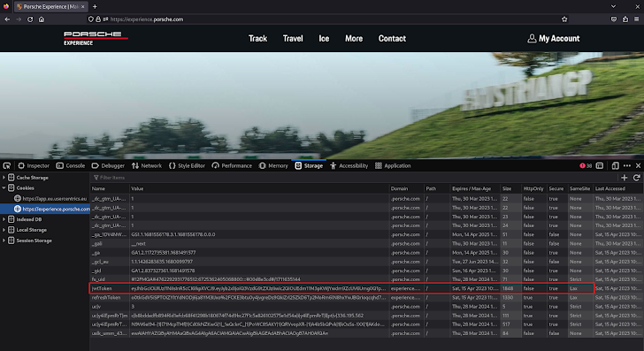Sort by the Size column header
The width and height of the screenshot is (644, 351).
[510, 189]
